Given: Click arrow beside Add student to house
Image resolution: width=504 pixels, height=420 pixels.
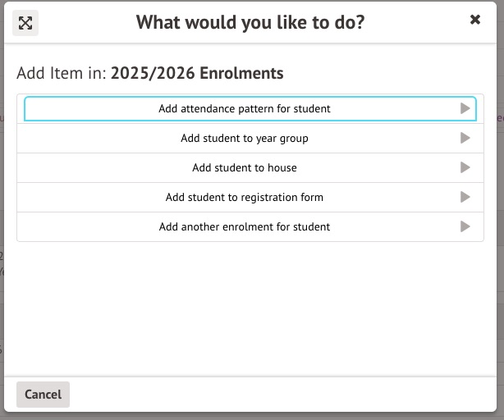Looking at the screenshot, I should (x=465, y=167).
